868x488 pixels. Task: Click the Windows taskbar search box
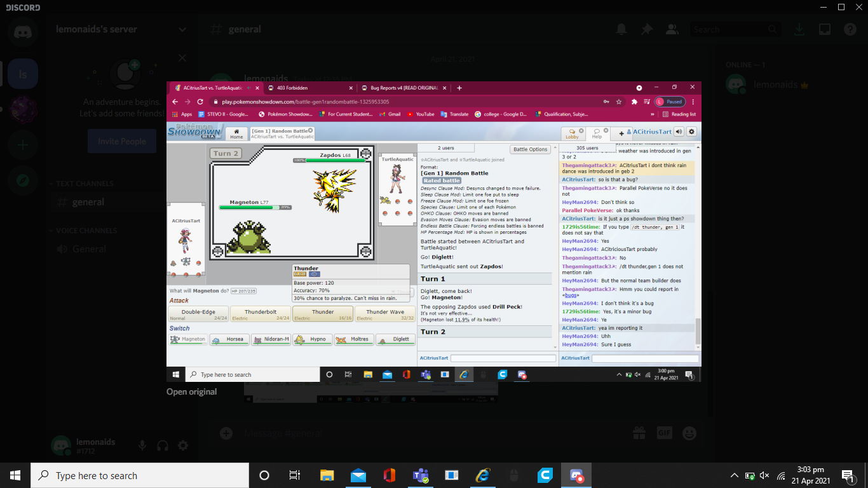pyautogui.click(x=140, y=475)
